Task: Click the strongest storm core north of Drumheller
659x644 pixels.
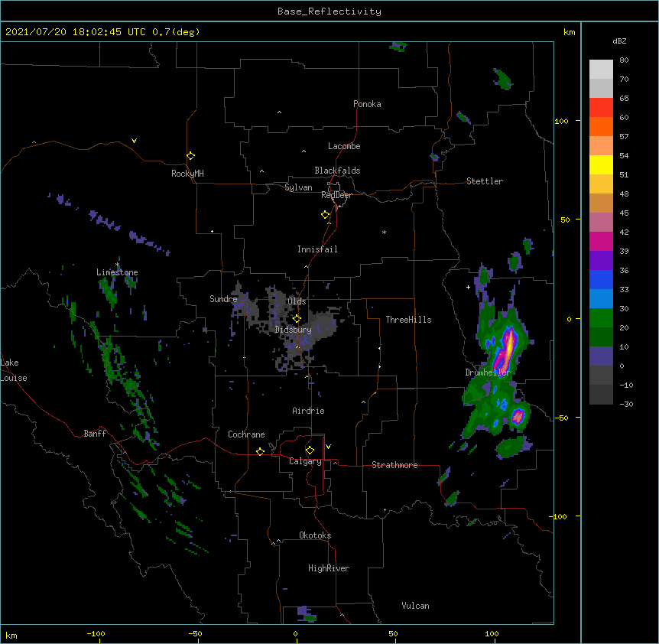Action: pyautogui.click(x=510, y=344)
